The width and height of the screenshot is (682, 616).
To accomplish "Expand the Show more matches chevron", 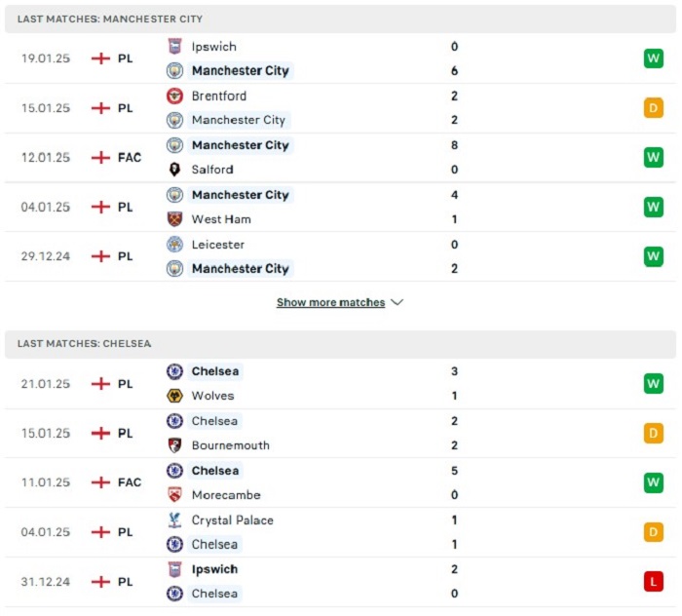I will pyautogui.click(x=398, y=302).
